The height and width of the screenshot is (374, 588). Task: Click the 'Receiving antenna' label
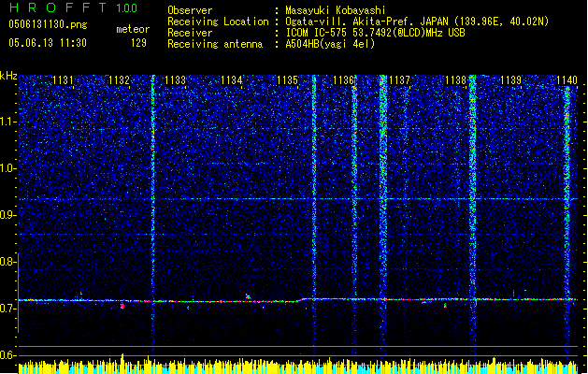click(215, 44)
